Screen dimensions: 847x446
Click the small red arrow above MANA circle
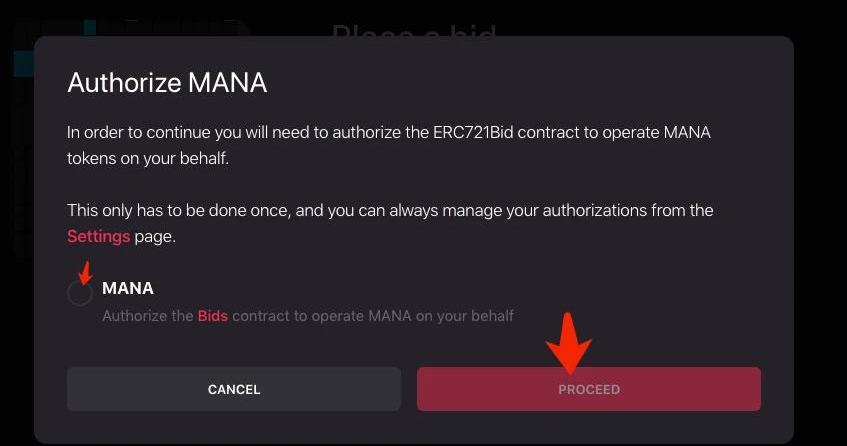point(85,271)
